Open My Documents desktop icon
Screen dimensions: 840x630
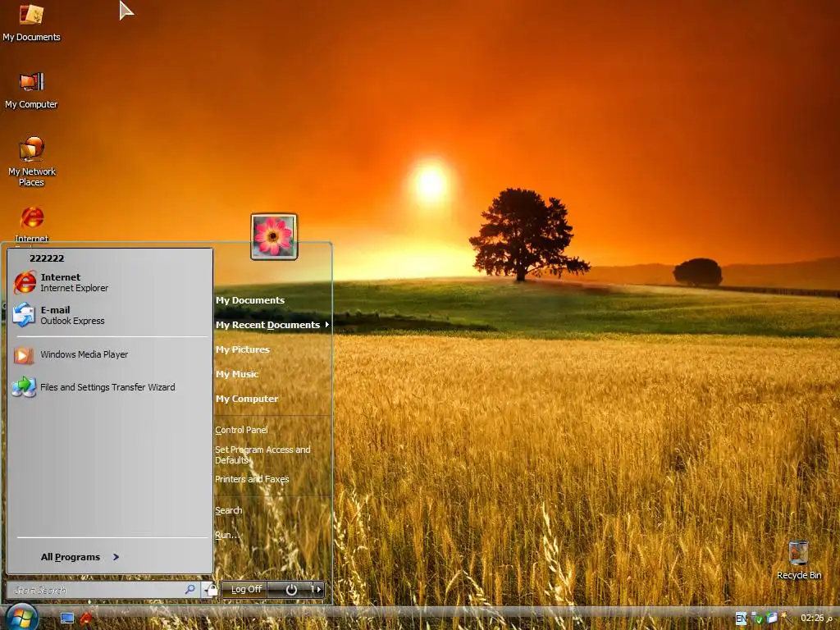pos(31,22)
